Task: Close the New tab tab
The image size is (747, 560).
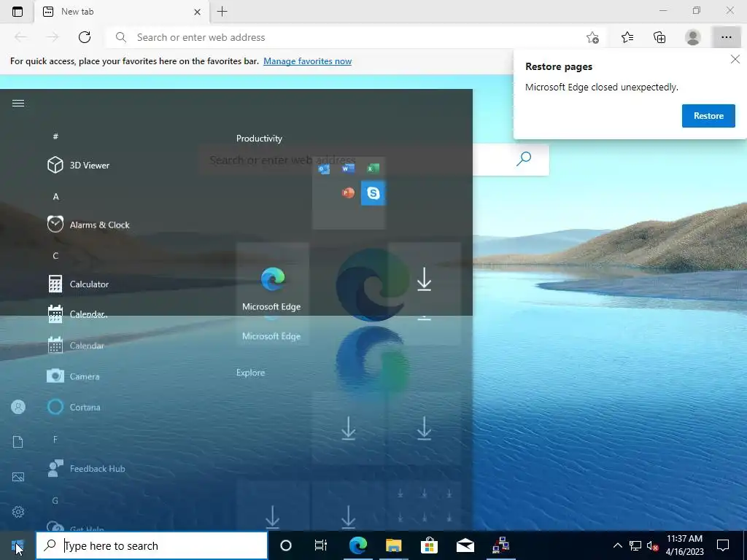Action: (197, 12)
